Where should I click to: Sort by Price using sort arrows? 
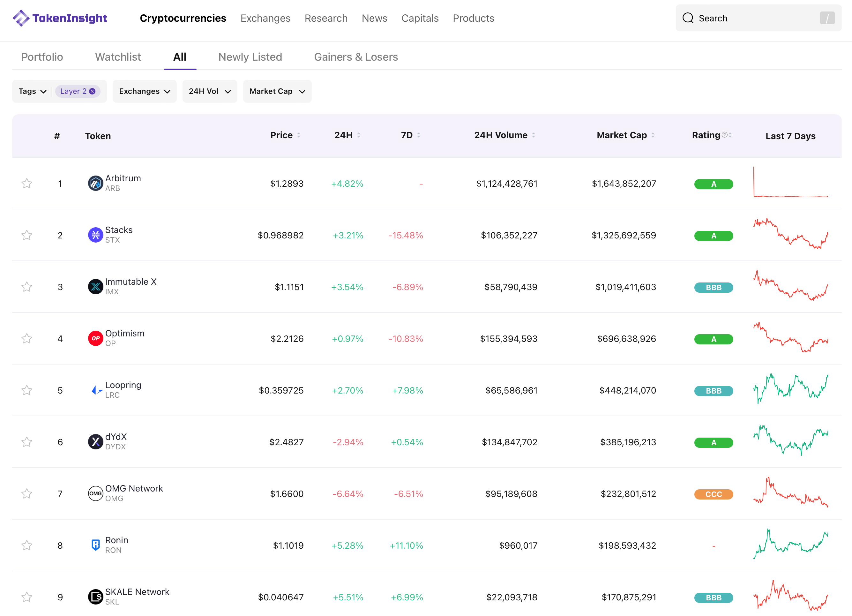[299, 135]
